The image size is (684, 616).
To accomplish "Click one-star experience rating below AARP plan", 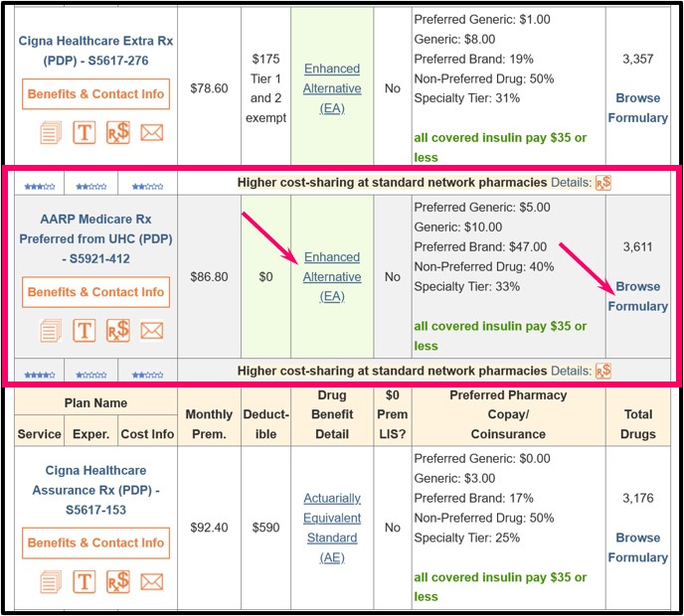I will 91,375.
